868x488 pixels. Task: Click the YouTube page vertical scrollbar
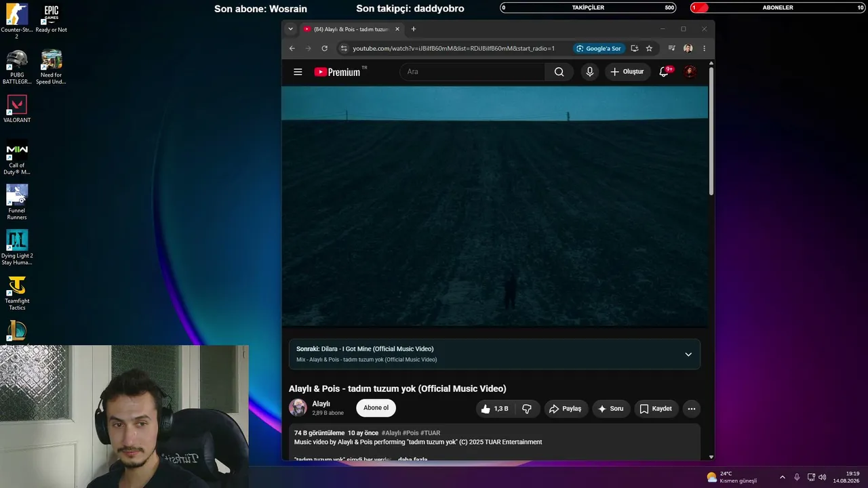[x=711, y=132]
